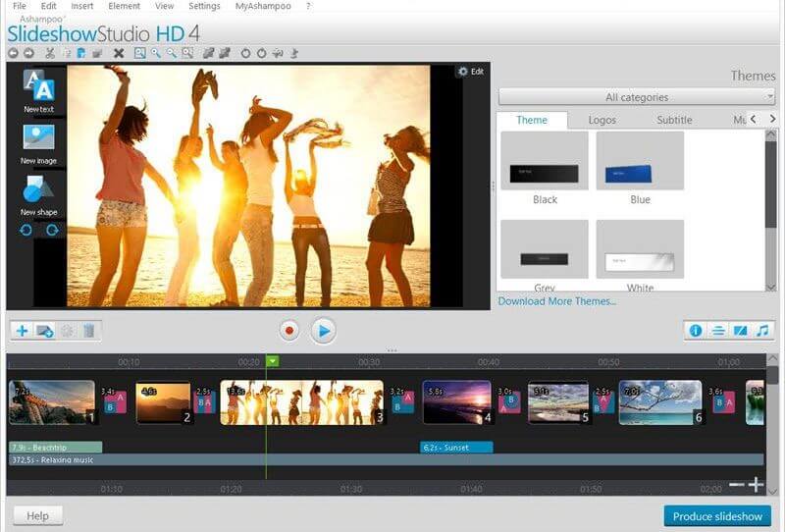Select slide 2 sunset thumbnail in timeline

pos(163,402)
